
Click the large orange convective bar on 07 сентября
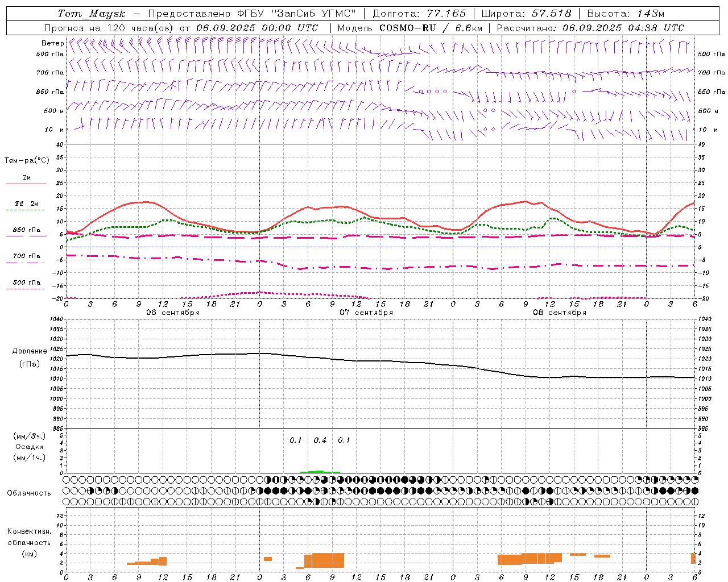tap(324, 560)
